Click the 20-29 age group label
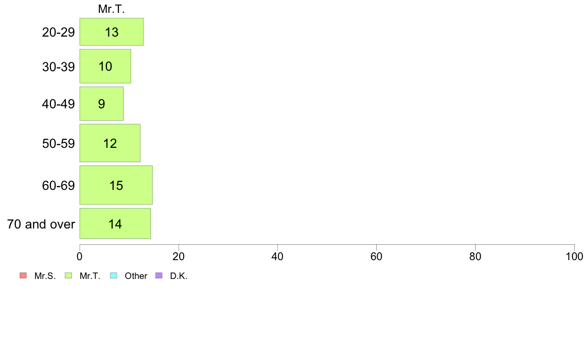Screen dimensions: 588x364 58,32
